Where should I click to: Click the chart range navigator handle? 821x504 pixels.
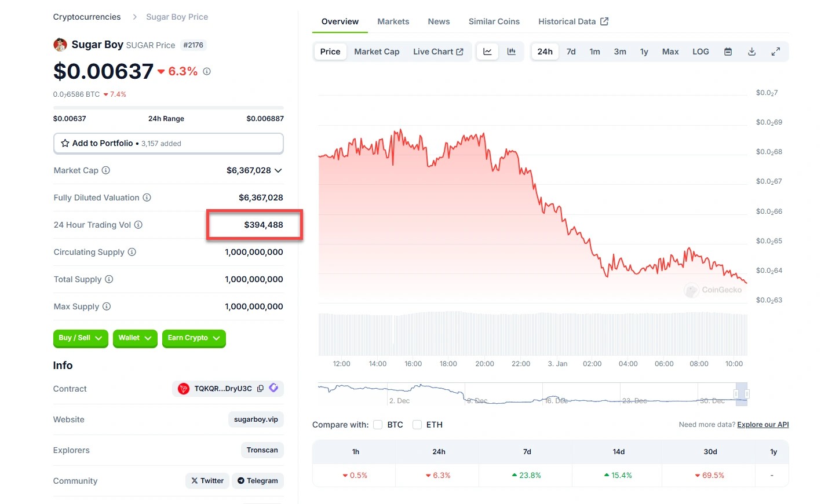point(736,394)
